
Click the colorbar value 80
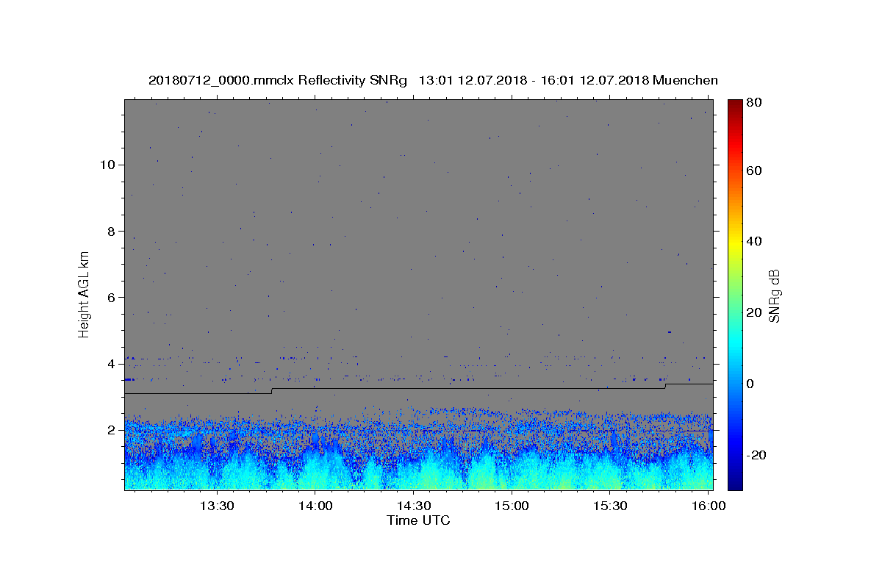tap(754, 102)
